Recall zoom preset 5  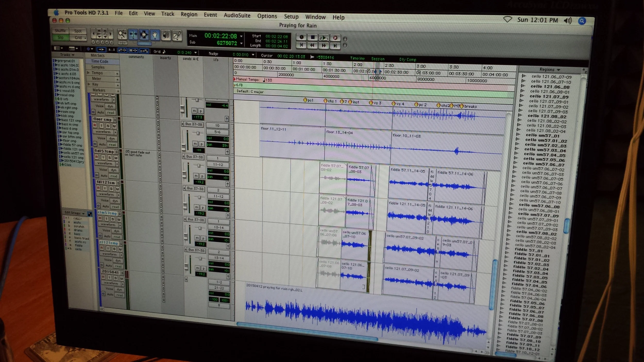(x=112, y=42)
